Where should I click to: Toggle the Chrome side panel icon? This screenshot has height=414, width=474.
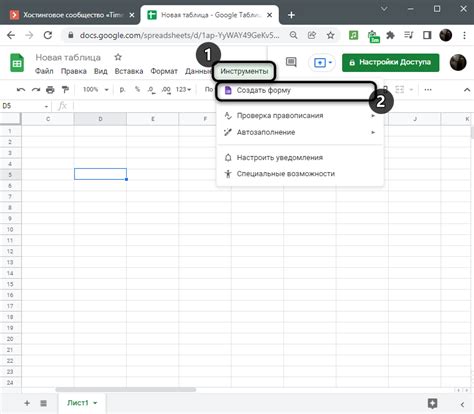(427, 35)
